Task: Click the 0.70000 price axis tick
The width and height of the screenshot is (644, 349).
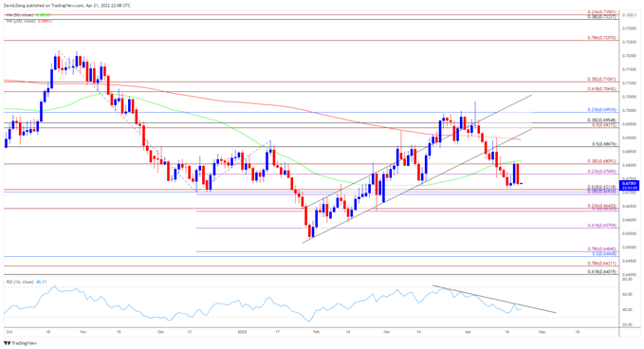Action: point(629,110)
